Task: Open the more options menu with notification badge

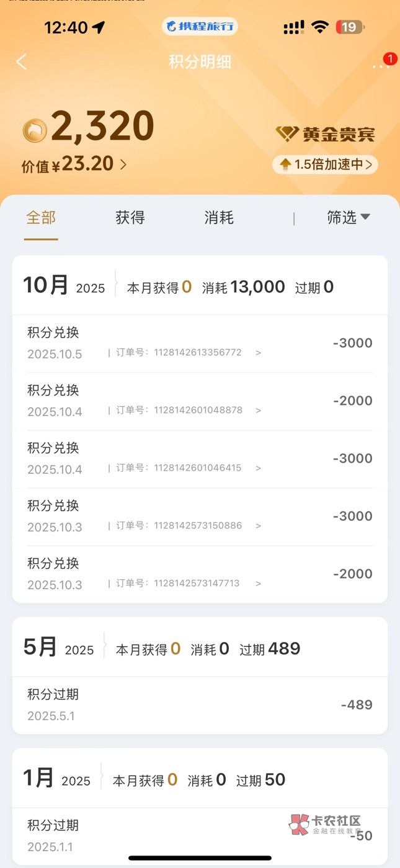Action: click(380, 65)
